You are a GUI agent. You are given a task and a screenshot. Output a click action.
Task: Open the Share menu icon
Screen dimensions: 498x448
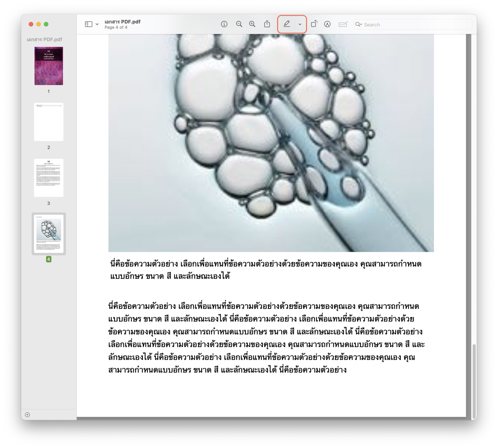(x=267, y=24)
